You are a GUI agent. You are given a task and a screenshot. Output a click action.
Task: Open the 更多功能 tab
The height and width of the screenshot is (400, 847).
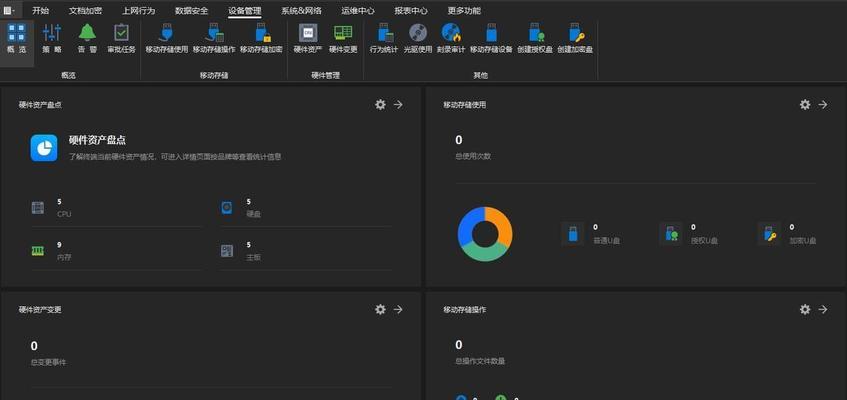point(464,10)
